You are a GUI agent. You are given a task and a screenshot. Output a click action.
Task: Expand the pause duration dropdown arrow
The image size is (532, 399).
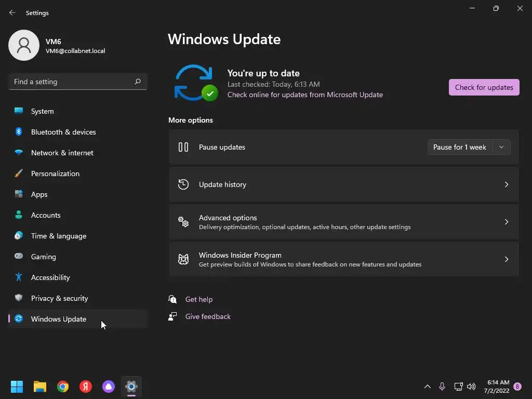[501, 147]
